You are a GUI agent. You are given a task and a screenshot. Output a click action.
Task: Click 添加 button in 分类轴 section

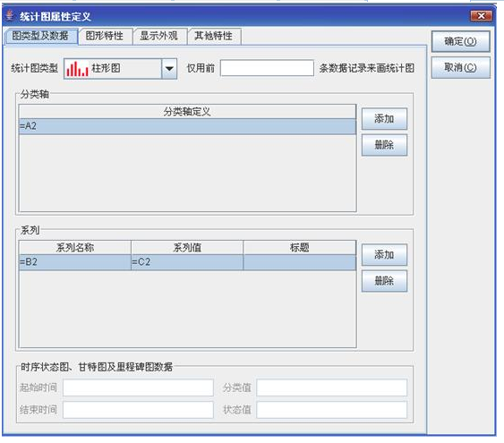point(384,119)
